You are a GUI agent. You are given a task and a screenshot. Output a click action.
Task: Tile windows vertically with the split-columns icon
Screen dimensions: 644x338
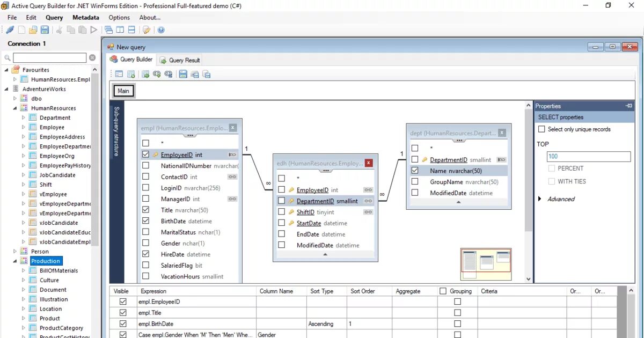[x=120, y=30]
